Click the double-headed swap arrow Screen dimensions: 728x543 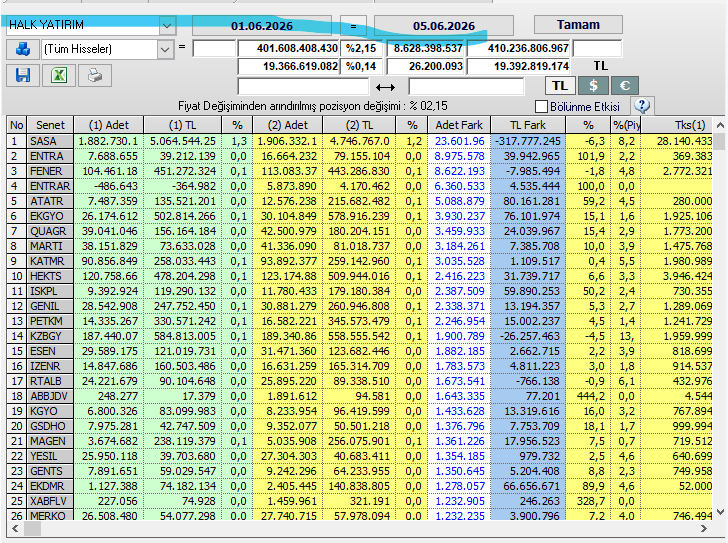(385, 87)
